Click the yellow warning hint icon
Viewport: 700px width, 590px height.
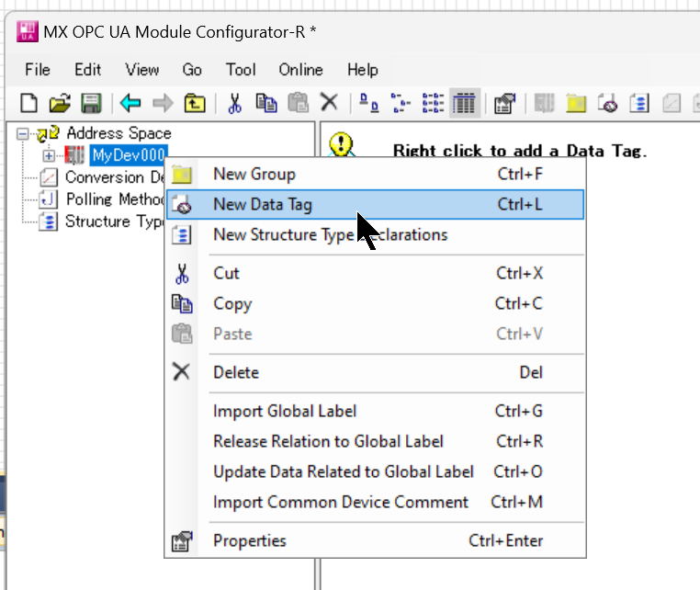pyautogui.click(x=342, y=144)
